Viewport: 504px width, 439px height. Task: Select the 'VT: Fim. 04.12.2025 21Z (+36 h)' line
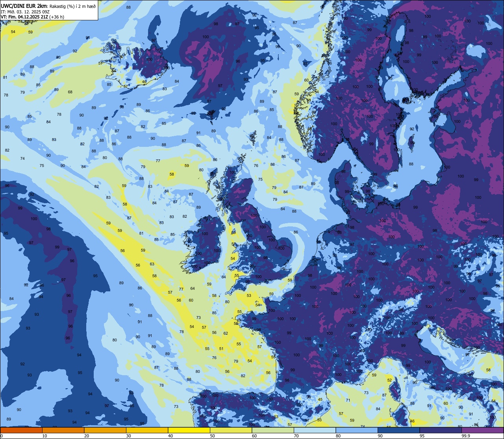33,17
